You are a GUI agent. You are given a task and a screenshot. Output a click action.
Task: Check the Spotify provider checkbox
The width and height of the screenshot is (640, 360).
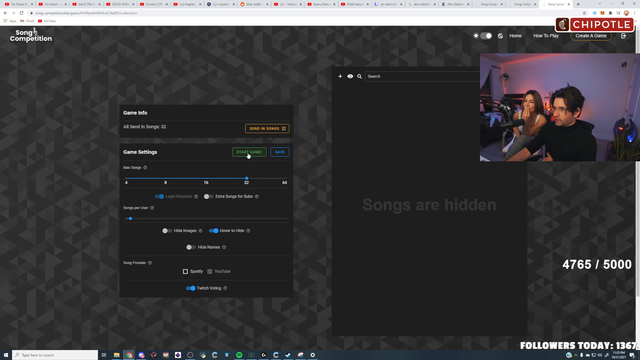[x=185, y=271]
